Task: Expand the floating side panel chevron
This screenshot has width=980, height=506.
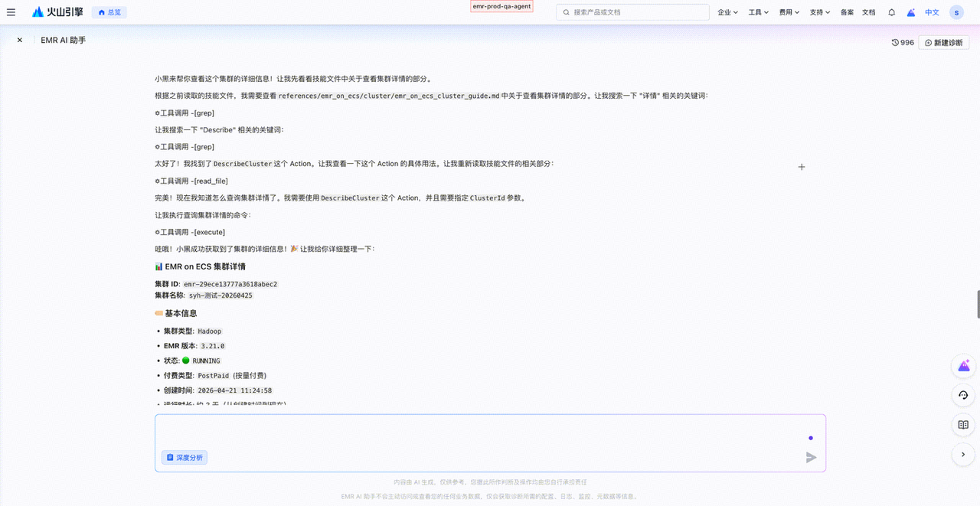Action: 963,455
